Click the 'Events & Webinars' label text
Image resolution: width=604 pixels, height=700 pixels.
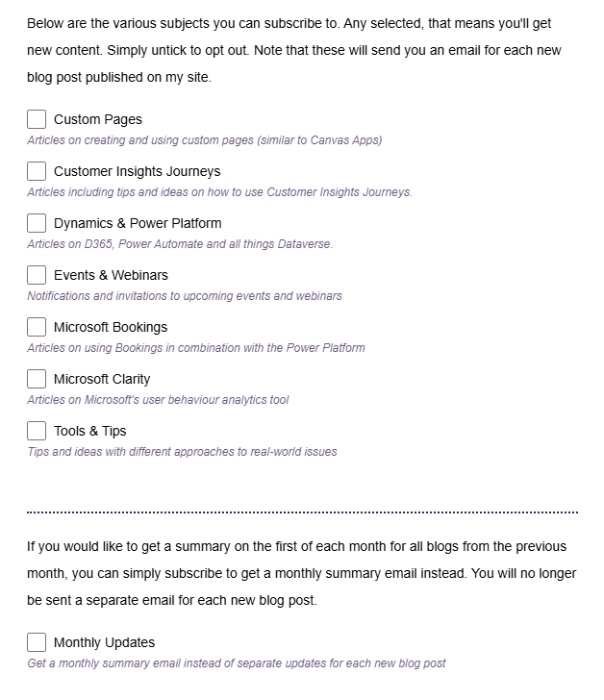[111, 276]
